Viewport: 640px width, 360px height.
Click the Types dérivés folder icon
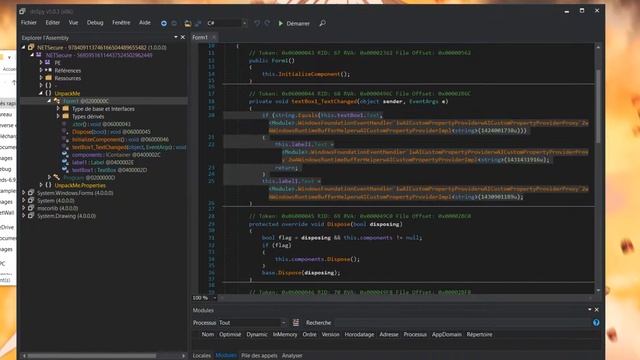click(65, 116)
